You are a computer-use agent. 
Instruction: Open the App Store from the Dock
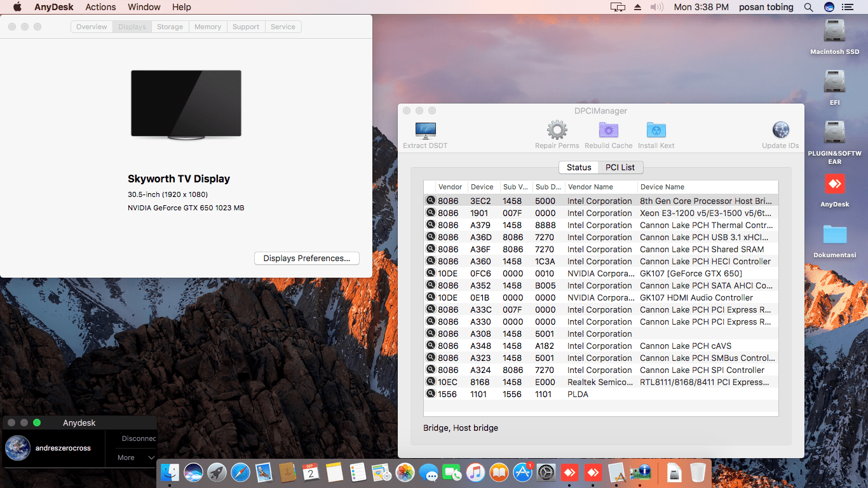tap(522, 472)
